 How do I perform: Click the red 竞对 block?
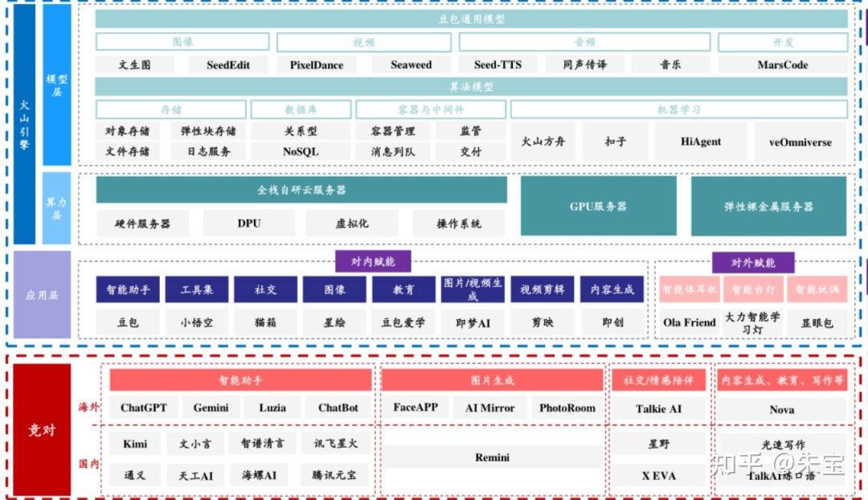(x=42, y=430)
